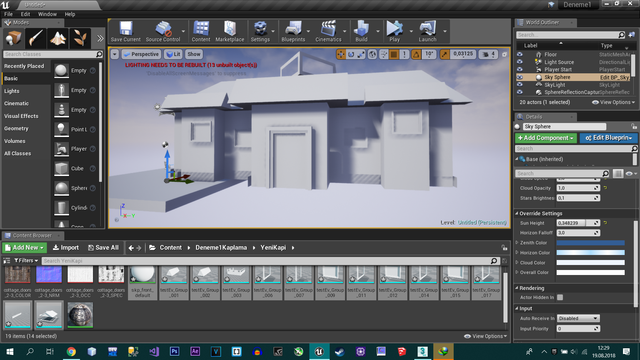Click the Cloud Color swatch

[590, 262]
